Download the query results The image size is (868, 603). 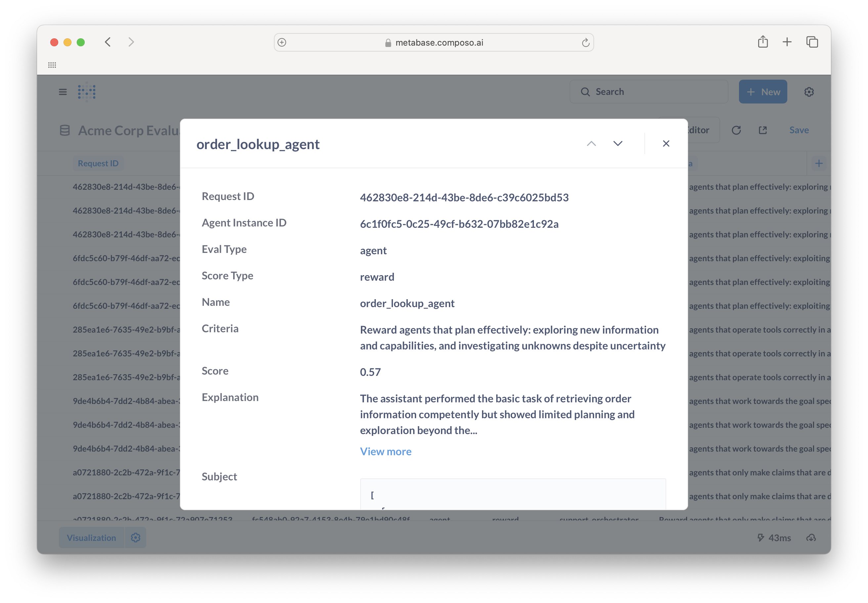(811, 538)
